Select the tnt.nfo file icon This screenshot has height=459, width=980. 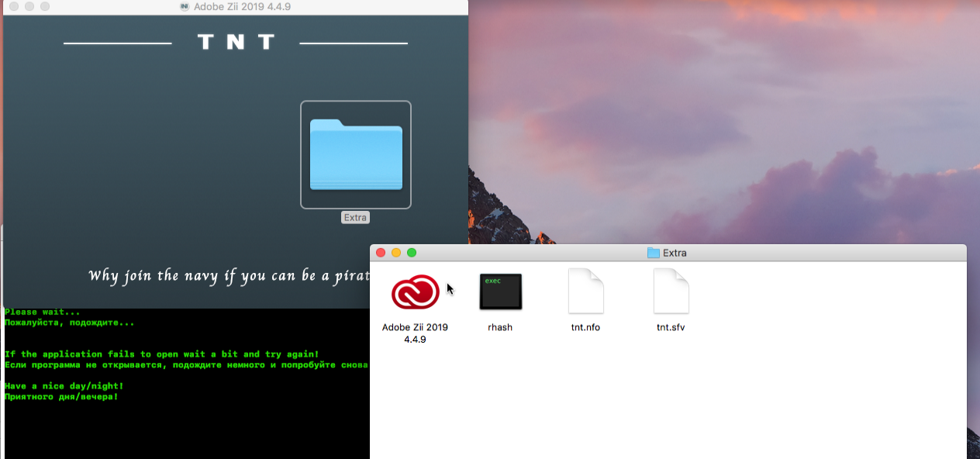click(x=585, y=292)
